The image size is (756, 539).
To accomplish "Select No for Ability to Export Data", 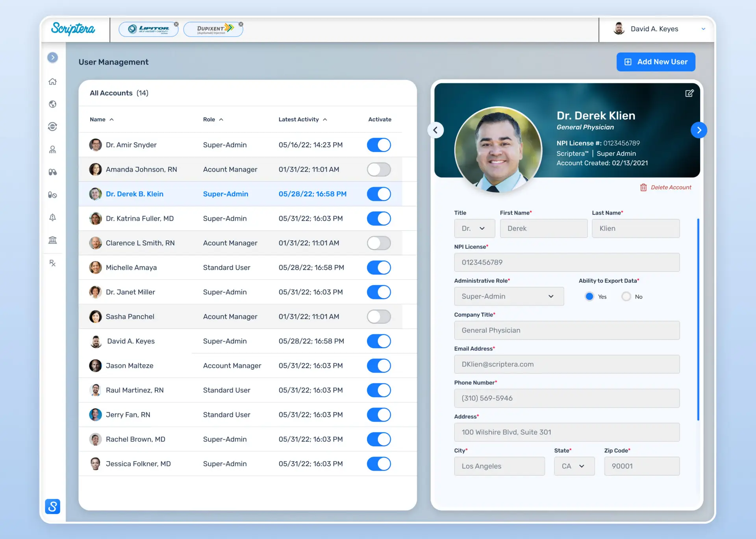I will tap(626, 297).
